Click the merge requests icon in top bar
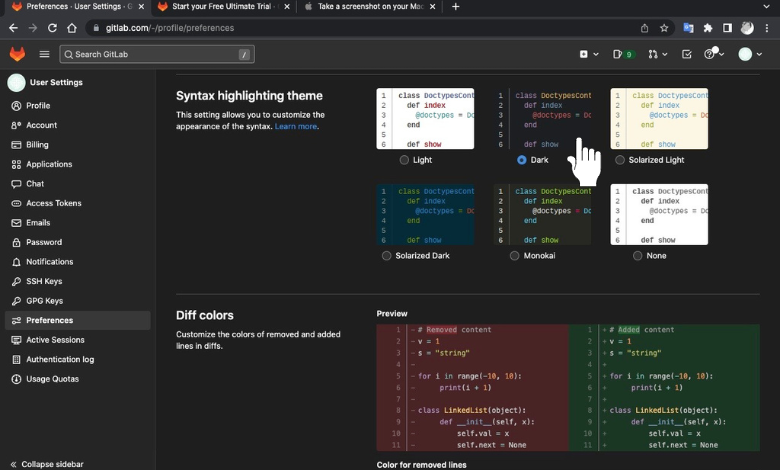 (653, 54)
